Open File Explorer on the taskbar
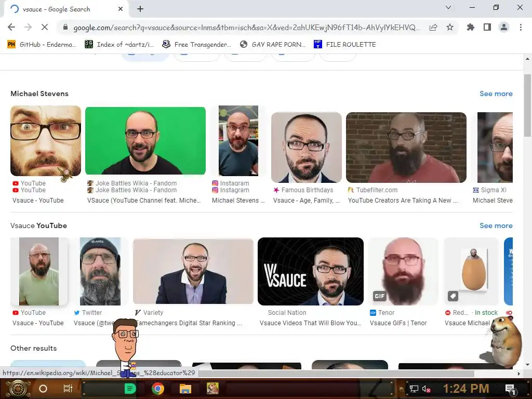Screen dimensions: 532x399 185,389
